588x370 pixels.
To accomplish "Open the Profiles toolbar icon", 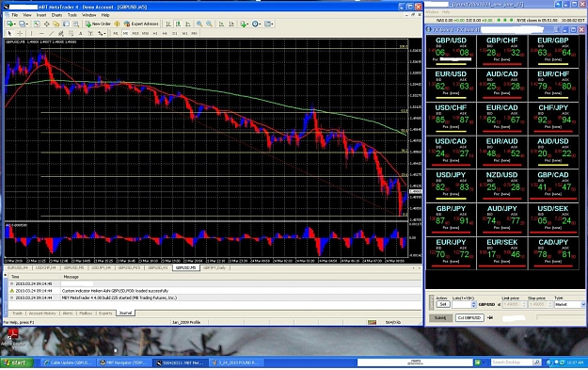I will coord(24,24).
